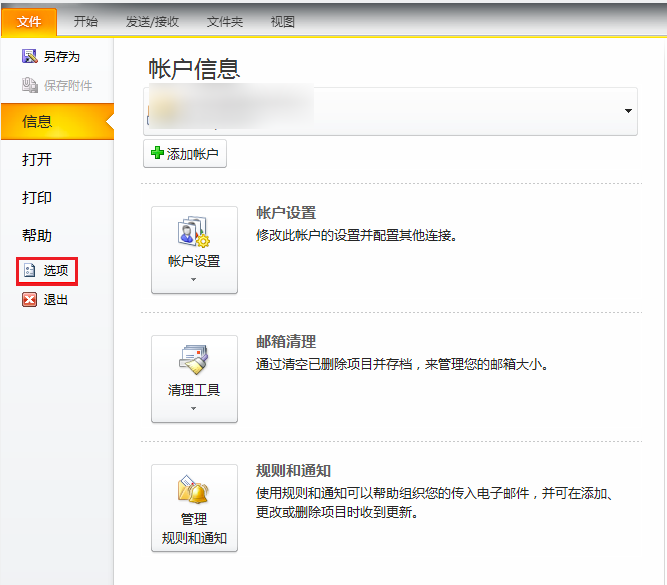
Task: Click the 清理工具 (Cleanup Tools) mailbox icon
Action: (193, 361)
